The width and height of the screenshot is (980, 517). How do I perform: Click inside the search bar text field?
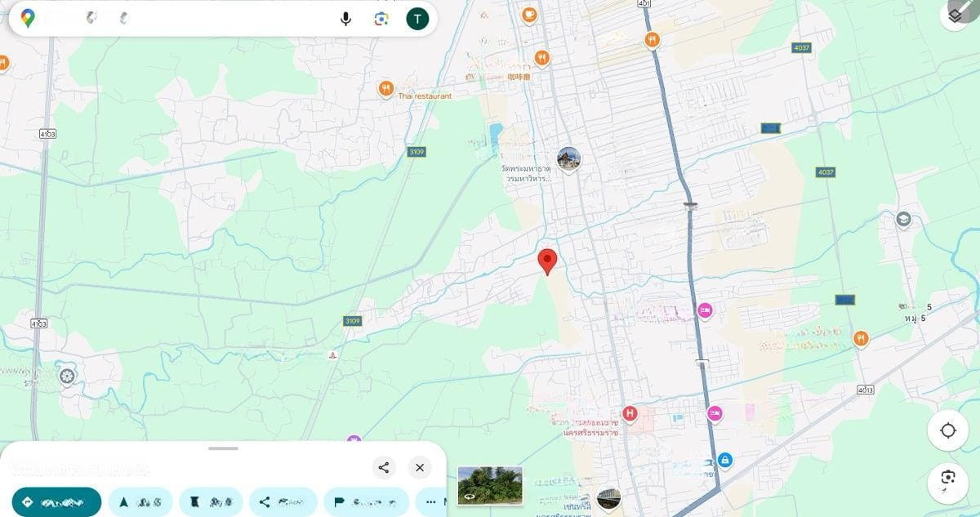point(204,19)
